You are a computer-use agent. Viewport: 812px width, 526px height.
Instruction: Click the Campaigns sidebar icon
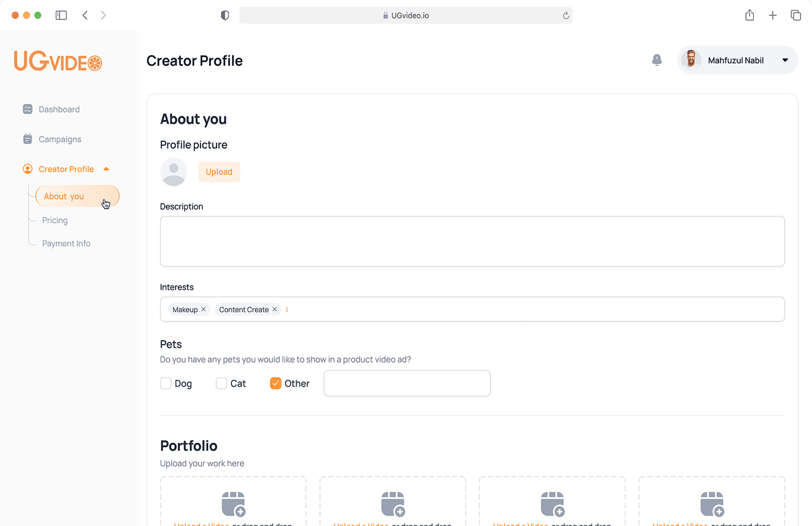(x=27, y=139)
